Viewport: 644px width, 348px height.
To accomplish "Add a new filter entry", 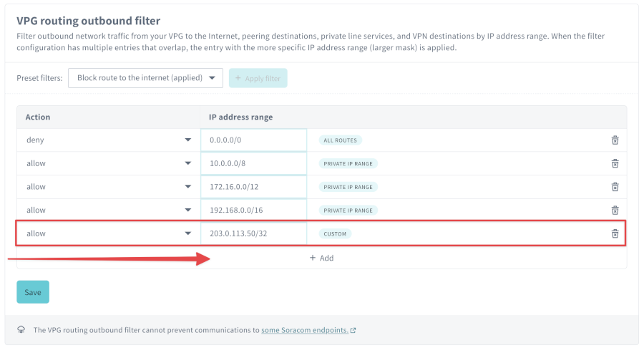I will tap(321, 258).
